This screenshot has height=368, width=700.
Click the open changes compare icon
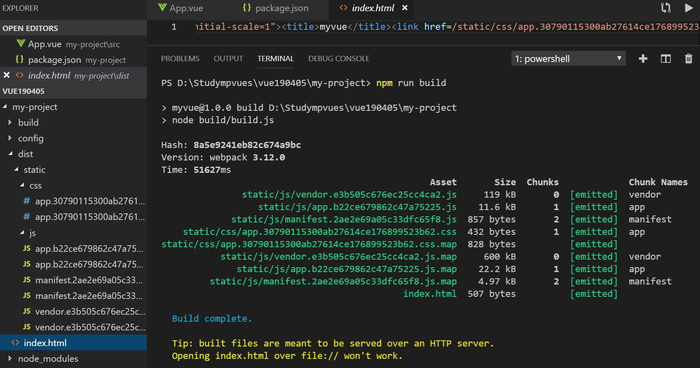(666, 8)
